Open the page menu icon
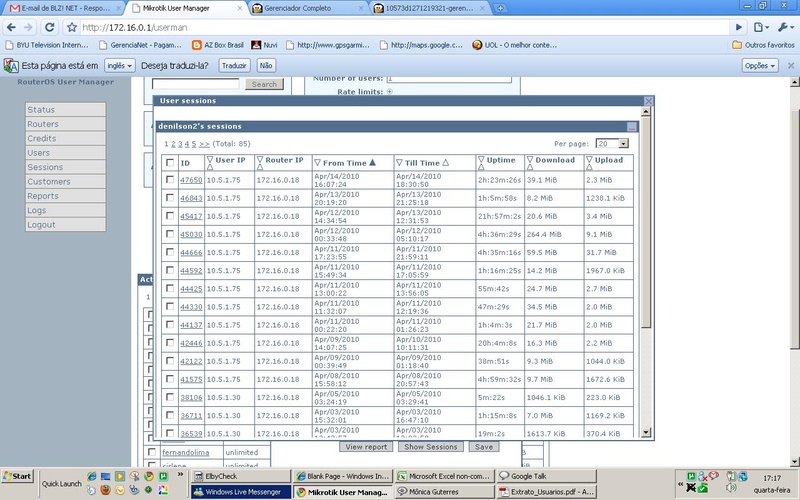This screenshot has width=800, height=500. pos(761,28)
